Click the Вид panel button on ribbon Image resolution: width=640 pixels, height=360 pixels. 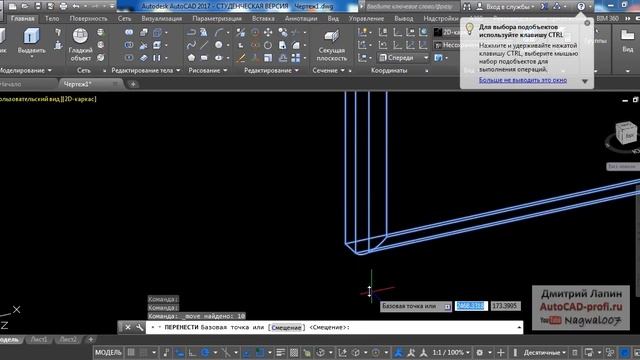pos(628,41)
